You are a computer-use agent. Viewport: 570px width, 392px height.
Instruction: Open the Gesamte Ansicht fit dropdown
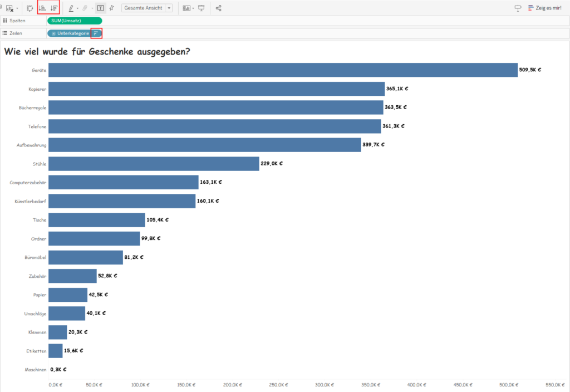click(x=146, y=8)
